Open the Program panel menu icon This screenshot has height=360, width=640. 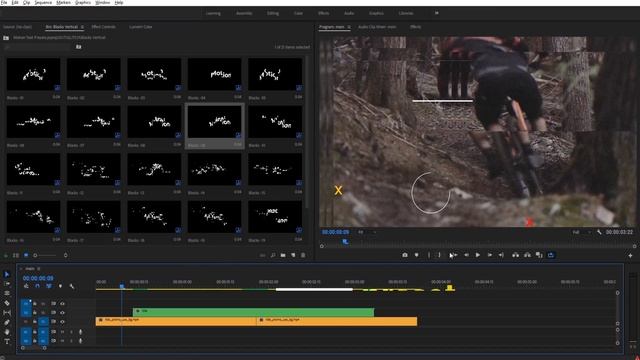349,27
